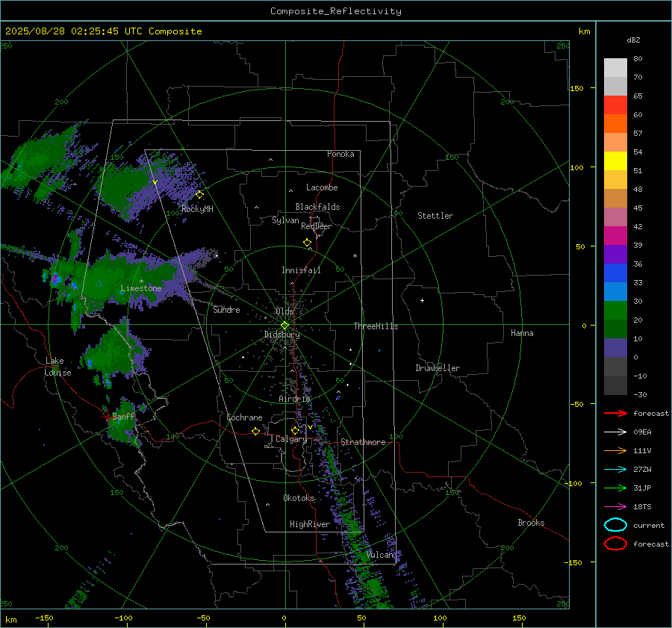This screenshot has width=672, height=628.
Task: Click the Stettler town label
Action: [435, 216]
